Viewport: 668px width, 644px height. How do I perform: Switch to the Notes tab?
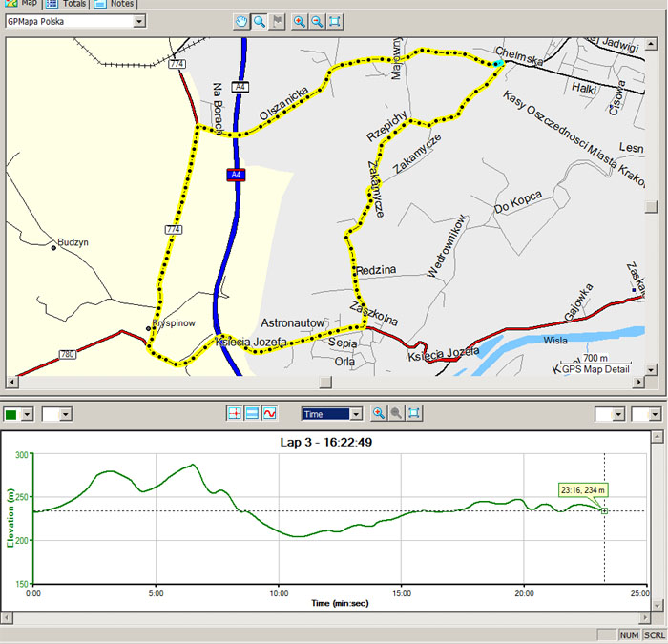pos(115,4)
